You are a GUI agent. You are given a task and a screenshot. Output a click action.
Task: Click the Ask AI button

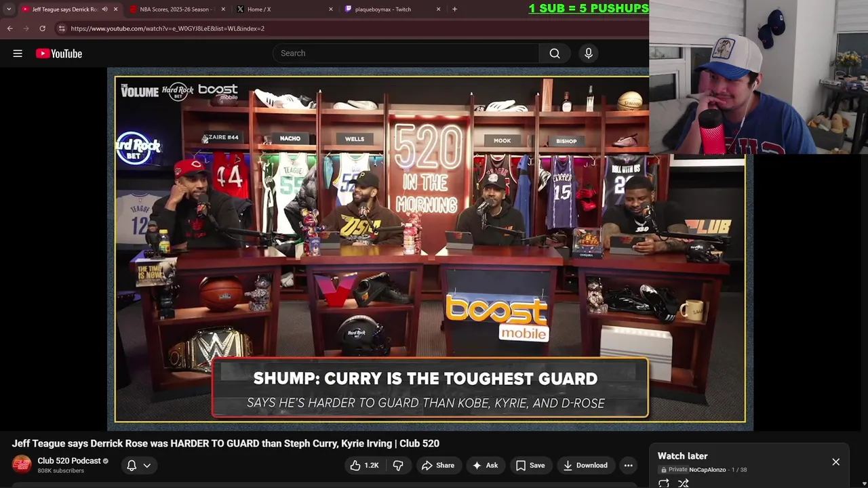click(486, 465)
